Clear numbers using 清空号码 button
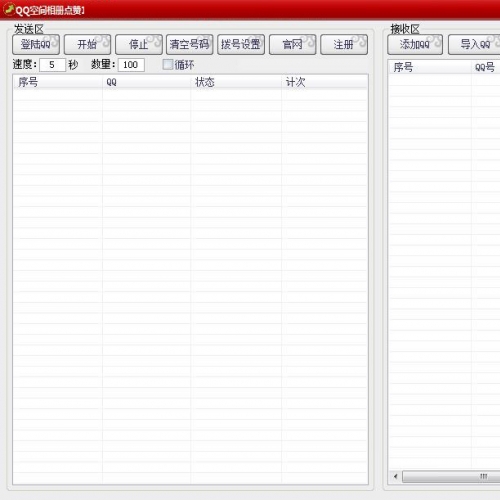The width and height of the screenshot is (500, 500). tap(190, 44)
